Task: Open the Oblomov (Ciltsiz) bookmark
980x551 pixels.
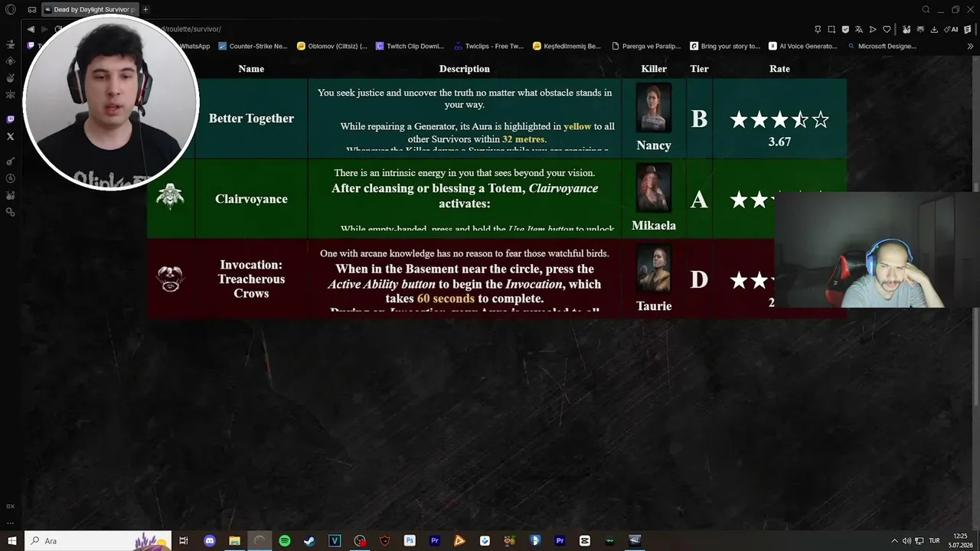Action: [332, 46]
